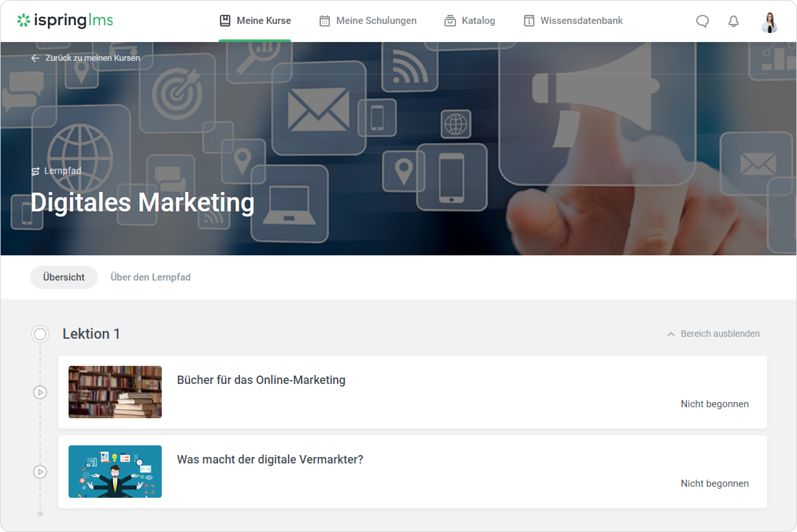Play the Bücher für das Online-Marketing item

40,392
